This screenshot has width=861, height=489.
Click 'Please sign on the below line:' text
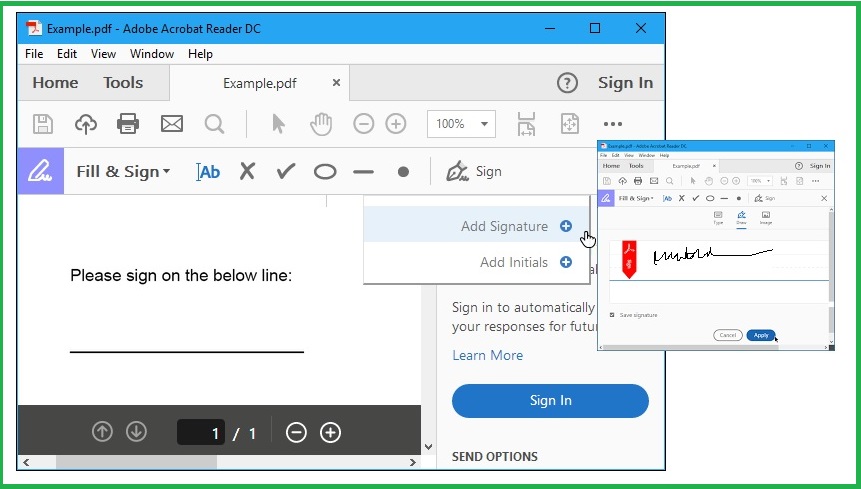pyautogui.click(x=181, y=275)
